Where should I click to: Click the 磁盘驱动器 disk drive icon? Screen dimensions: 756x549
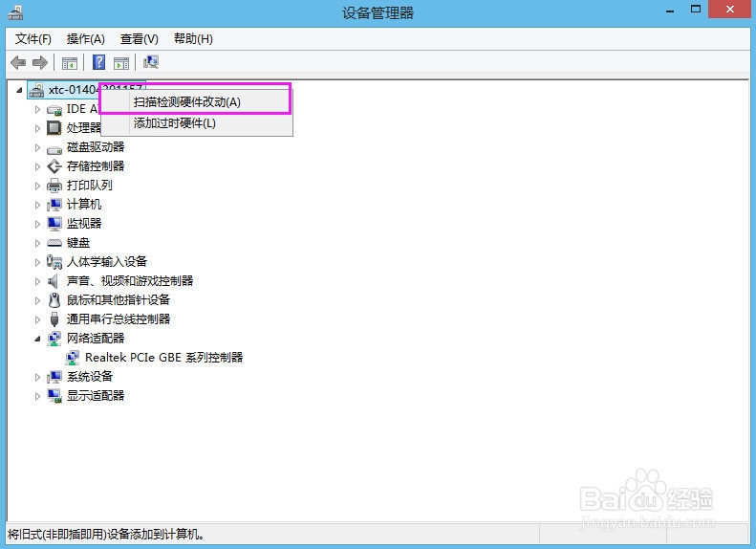click(54, 149)
